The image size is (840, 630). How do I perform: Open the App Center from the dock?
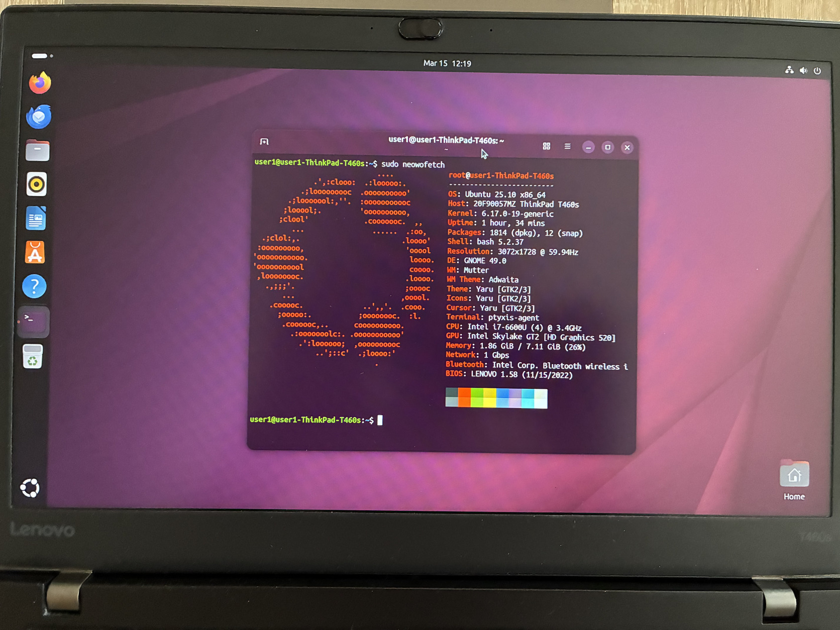coord(35,252)
